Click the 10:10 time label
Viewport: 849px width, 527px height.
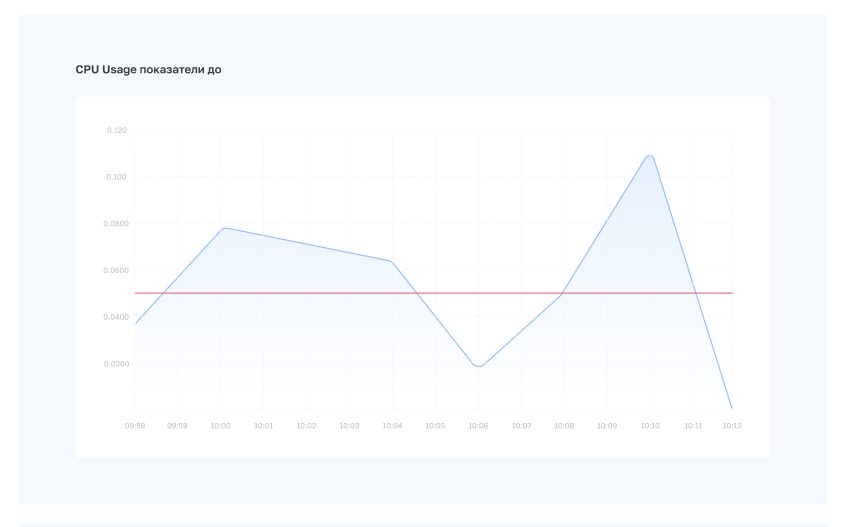point(650,426)
